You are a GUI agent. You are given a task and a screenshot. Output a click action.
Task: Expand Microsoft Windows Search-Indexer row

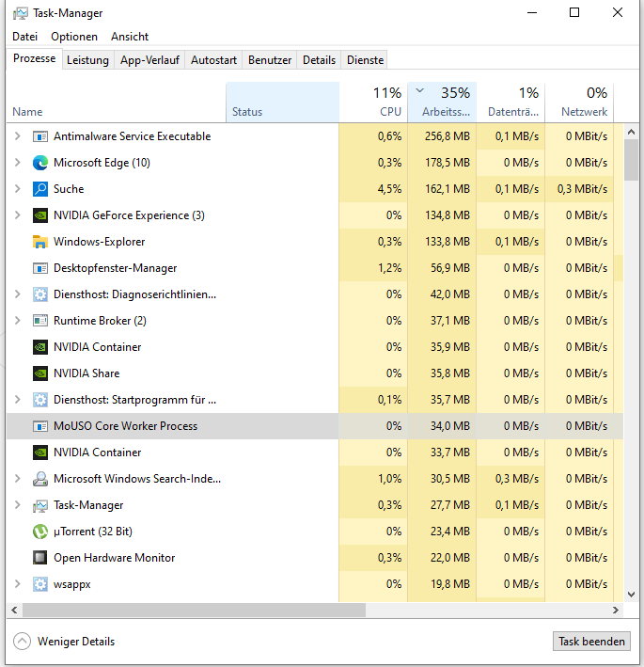pos(18,479)
